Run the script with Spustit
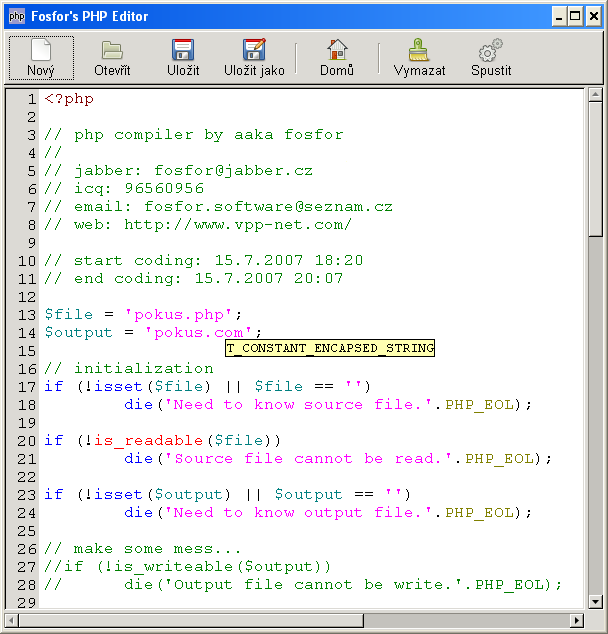 pos(491,58)
